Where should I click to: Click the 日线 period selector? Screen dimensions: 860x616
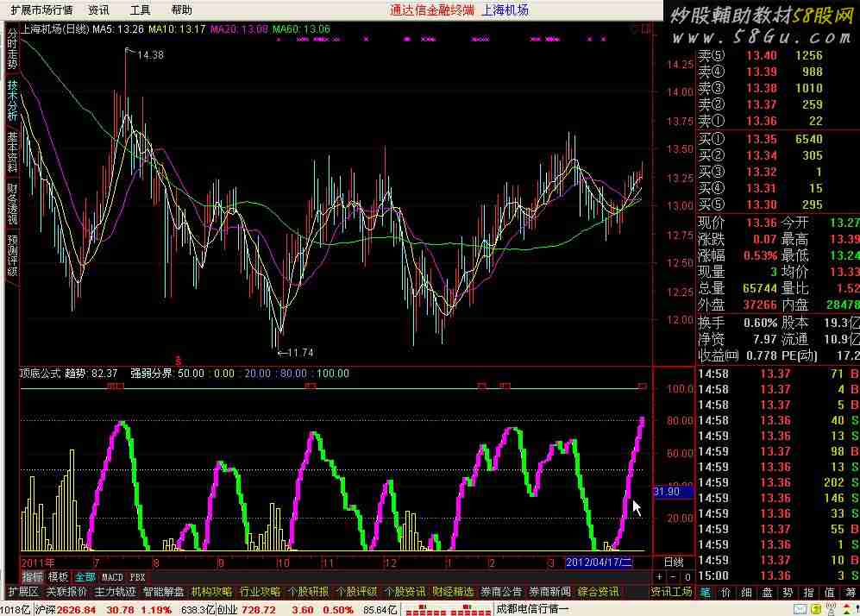click(x=674, y=563)
